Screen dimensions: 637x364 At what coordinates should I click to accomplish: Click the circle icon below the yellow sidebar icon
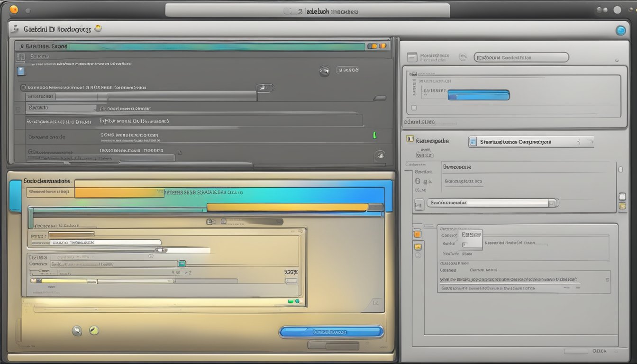(x=418, y=255)
